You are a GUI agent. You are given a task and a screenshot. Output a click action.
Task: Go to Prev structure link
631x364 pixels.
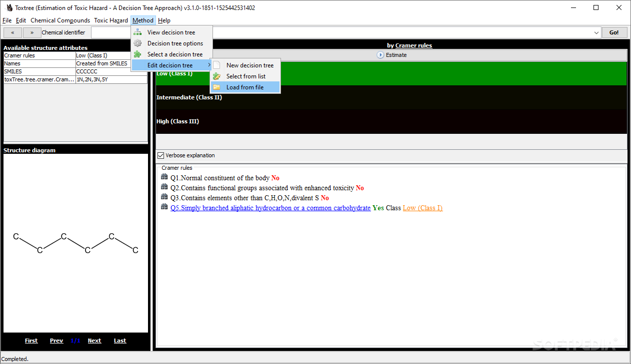point(56,341)
